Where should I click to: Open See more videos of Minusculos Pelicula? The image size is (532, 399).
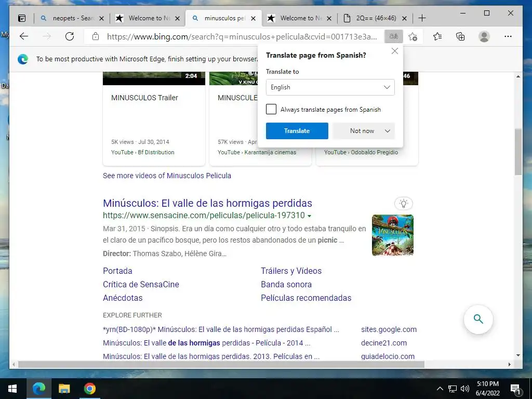167,176
